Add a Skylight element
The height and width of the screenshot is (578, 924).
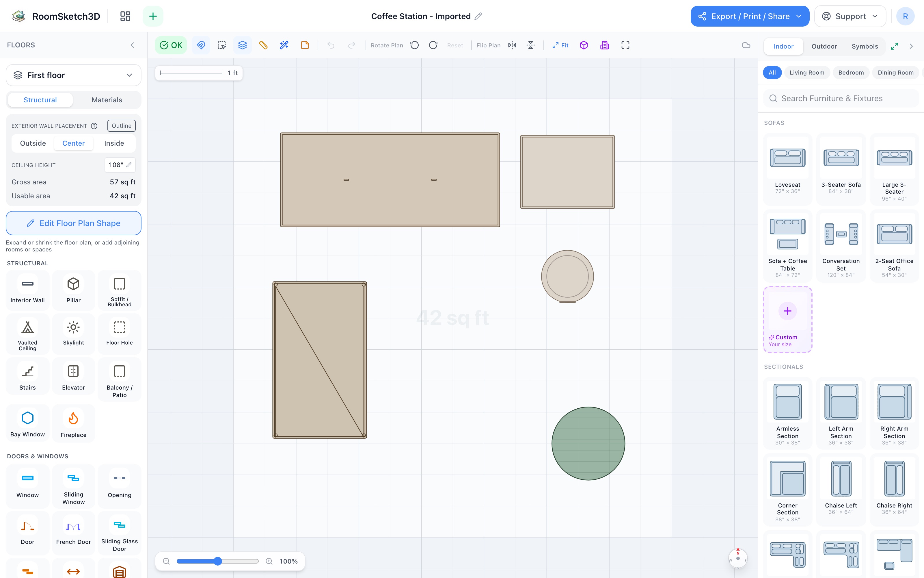coord(73,334)
